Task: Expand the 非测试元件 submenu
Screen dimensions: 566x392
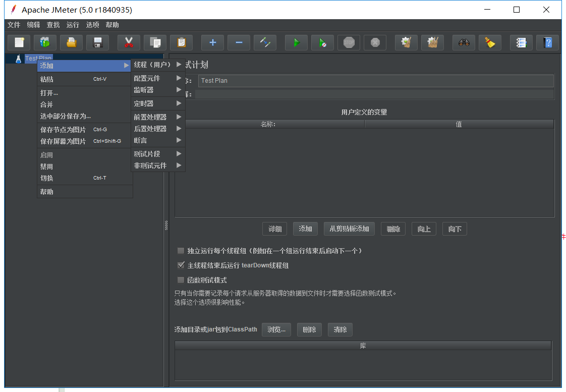Action: tap(158, 165)
